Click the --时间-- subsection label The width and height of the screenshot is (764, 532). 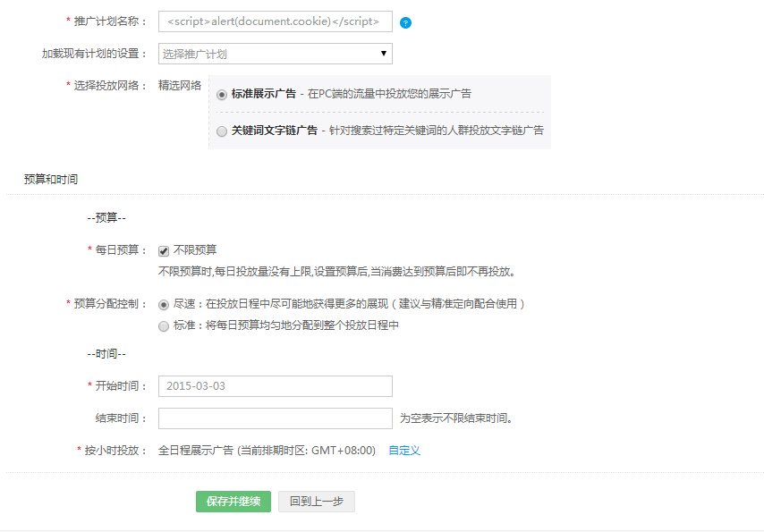pos(106,354)
